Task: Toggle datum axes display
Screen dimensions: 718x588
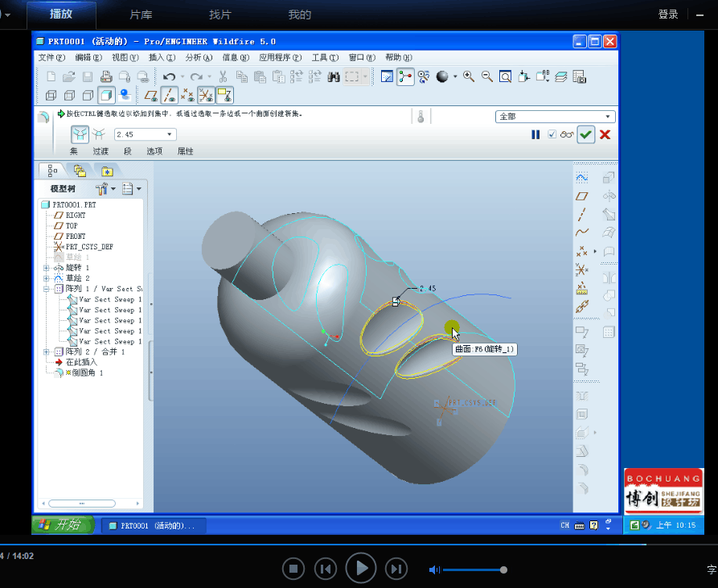Action: (169, 95)
